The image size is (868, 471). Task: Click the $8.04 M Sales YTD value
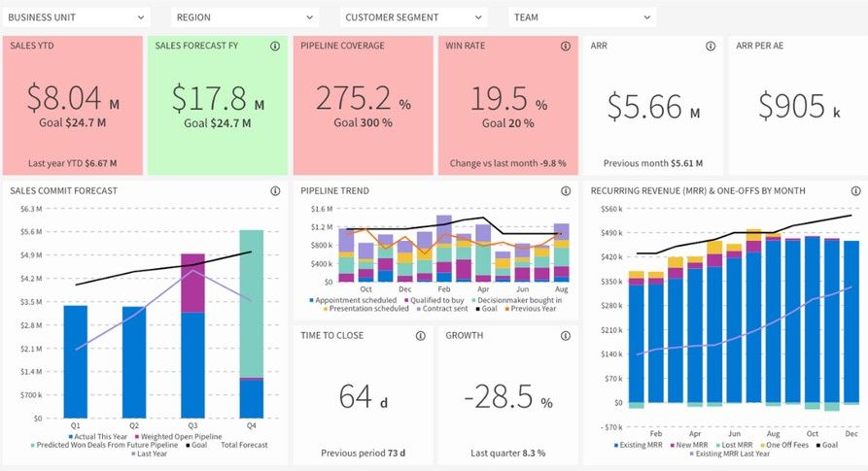pos(73,98)
